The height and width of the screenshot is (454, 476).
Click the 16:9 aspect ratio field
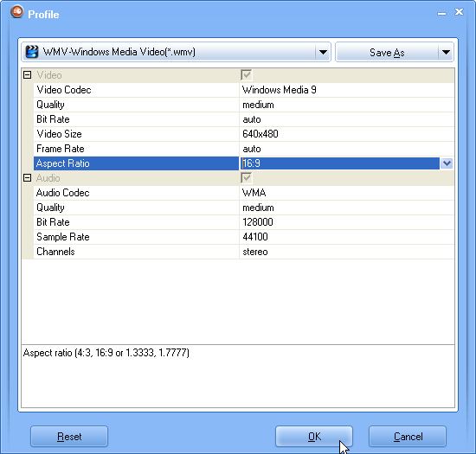pyautogui.click(x=340, y=163)
